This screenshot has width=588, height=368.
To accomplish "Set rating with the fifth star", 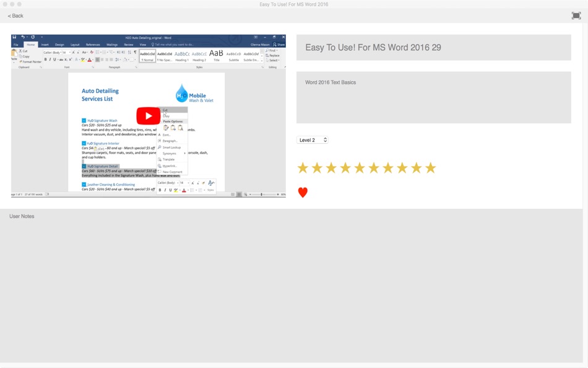I will [x=360, y=168].
